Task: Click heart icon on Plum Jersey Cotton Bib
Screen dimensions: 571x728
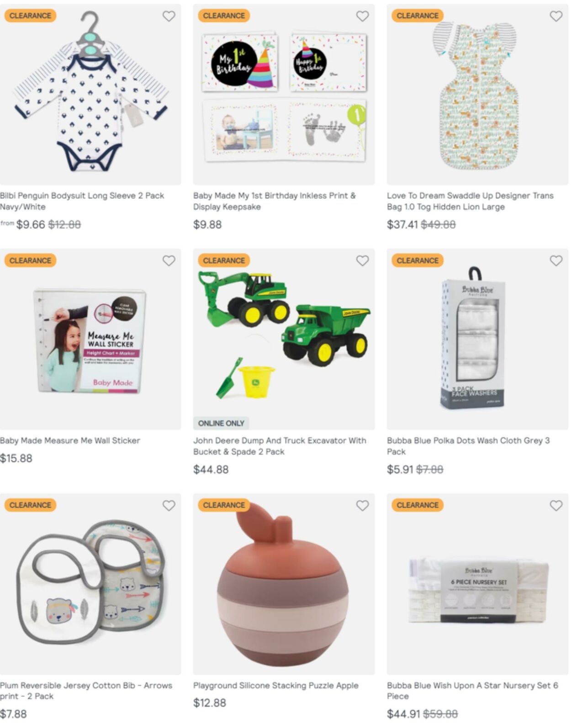Action: 169,506
